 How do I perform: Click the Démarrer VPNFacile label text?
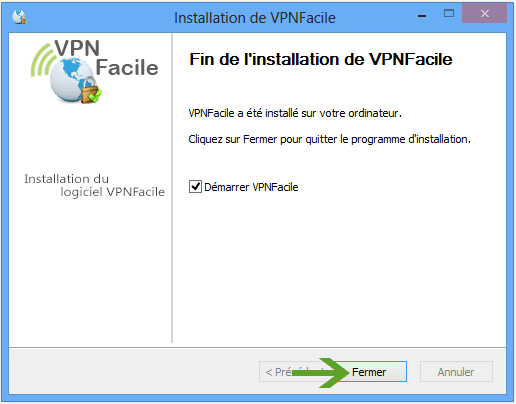tap(251, 187)
